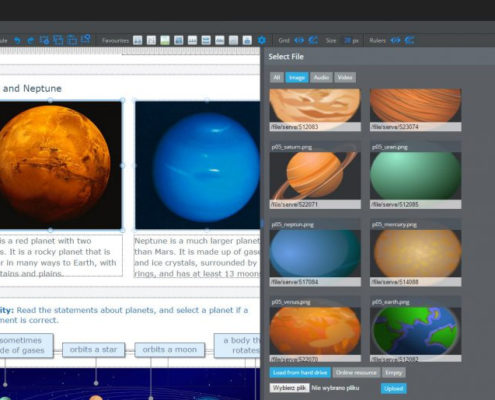495x400 pixels.
Task: Click the Select File panel title
Action: click(286, 57)
